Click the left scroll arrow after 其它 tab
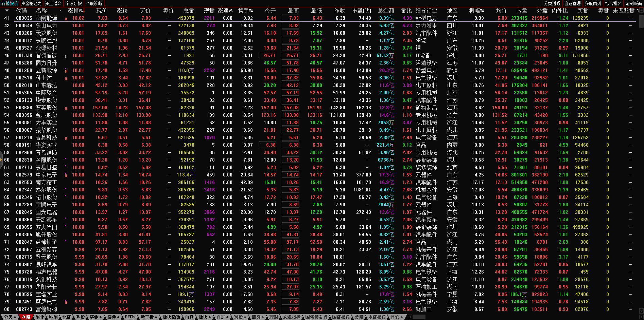 [x=410, y=317]
